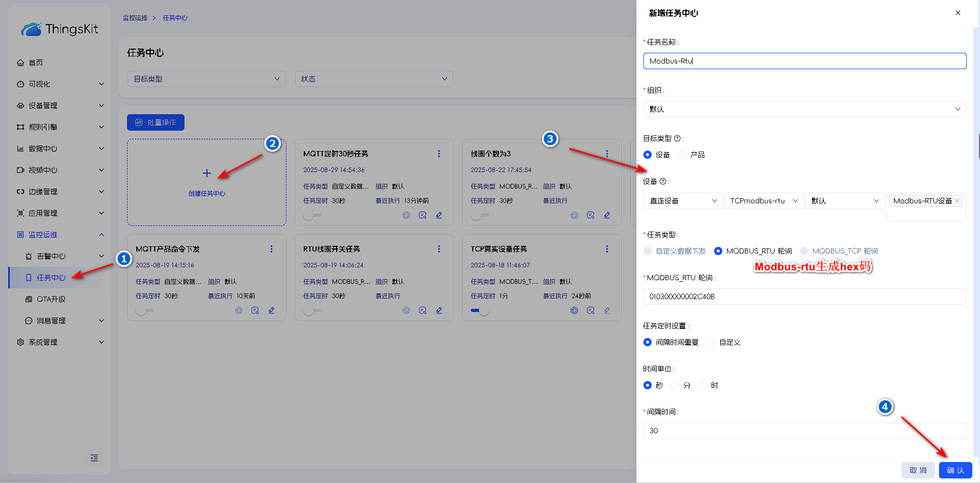Click edit pencil on MQTT定时30秒任务 card

(439, 215)
